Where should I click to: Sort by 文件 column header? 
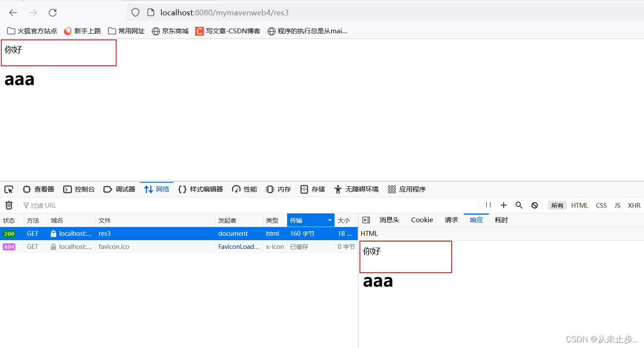point(156,220)
